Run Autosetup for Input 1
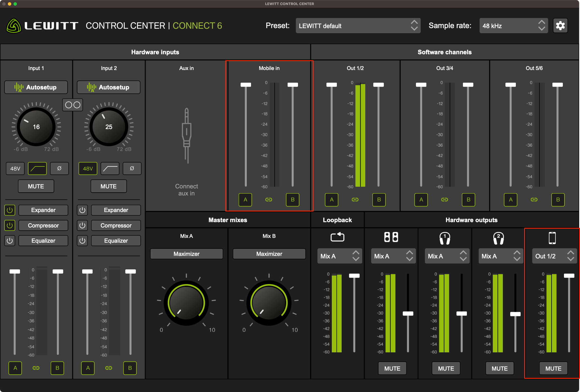The width and height of the screenshot is (580, 392). [36, 87]
